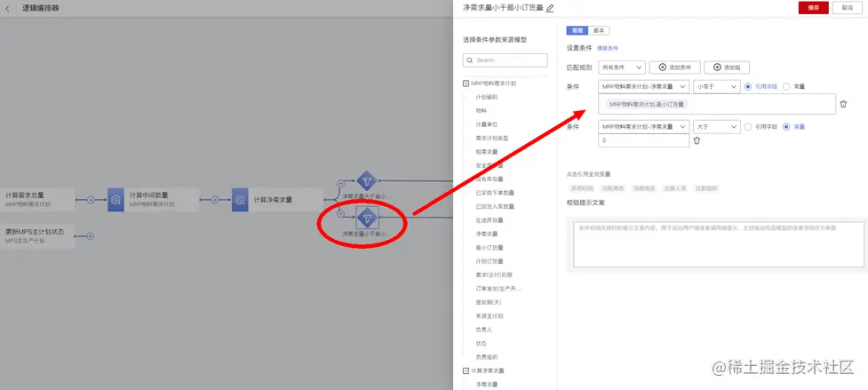
Task: Collapse the MRP物料需求计划 tree node
Action: point(466,84)
